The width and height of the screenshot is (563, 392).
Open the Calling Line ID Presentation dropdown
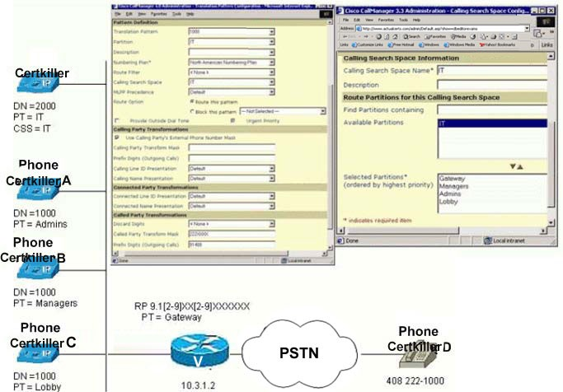point(272,169)
